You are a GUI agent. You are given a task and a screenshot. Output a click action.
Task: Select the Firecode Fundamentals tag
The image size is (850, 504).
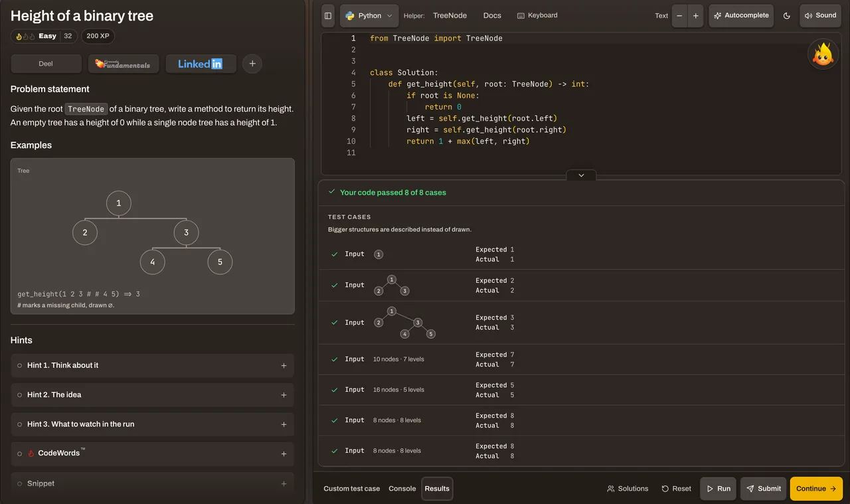[124, 64]
